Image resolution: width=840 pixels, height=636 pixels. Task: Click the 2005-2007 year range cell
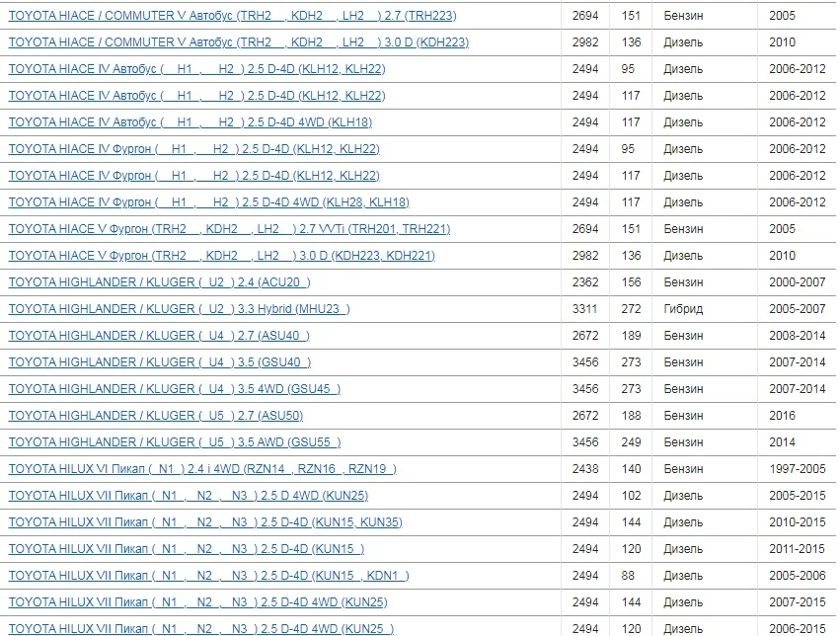(798, 309)
